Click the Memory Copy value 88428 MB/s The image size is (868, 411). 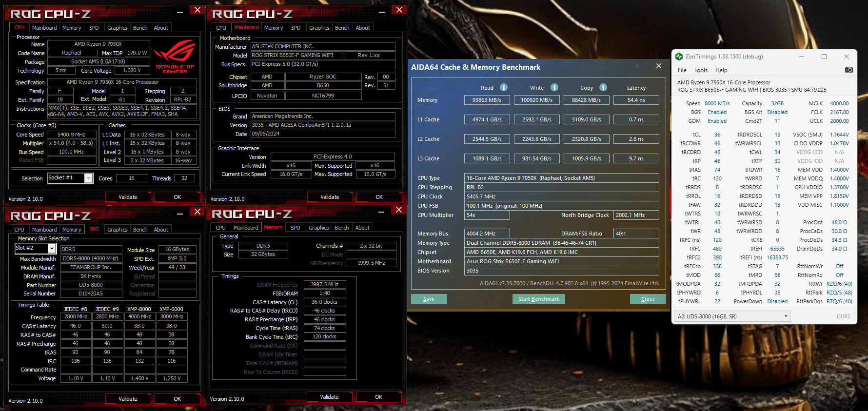587,100
